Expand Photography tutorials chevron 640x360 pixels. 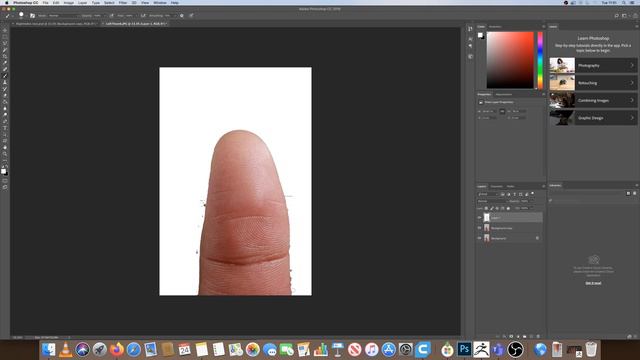tap(632, 65)
